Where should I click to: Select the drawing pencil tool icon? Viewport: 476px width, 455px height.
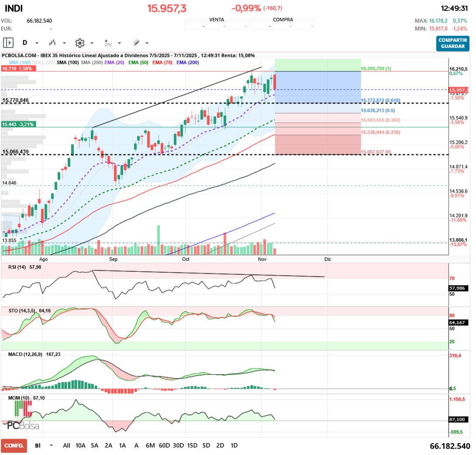pyautogui.click(x=136, y=43)
